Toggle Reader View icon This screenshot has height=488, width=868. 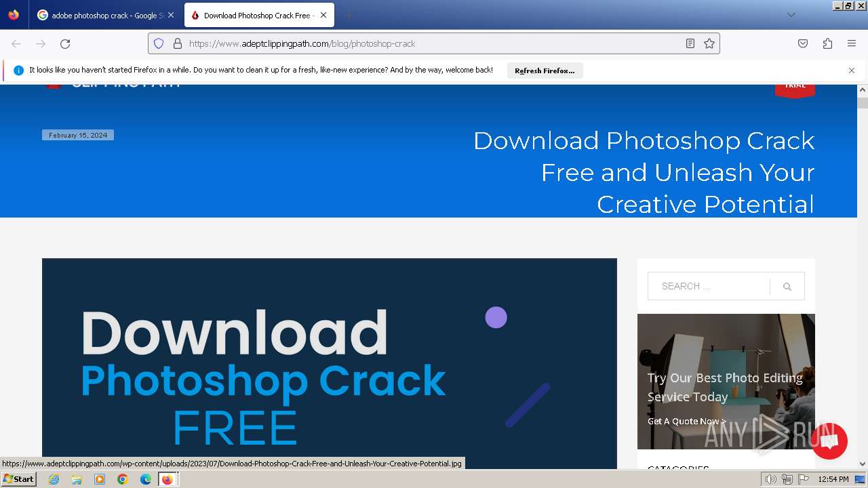click(x=690, y=43)
